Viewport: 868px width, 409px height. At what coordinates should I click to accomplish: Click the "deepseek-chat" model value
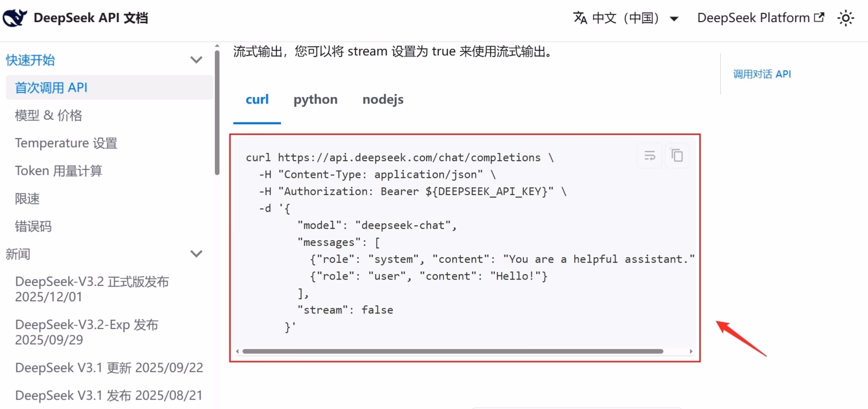402,225
